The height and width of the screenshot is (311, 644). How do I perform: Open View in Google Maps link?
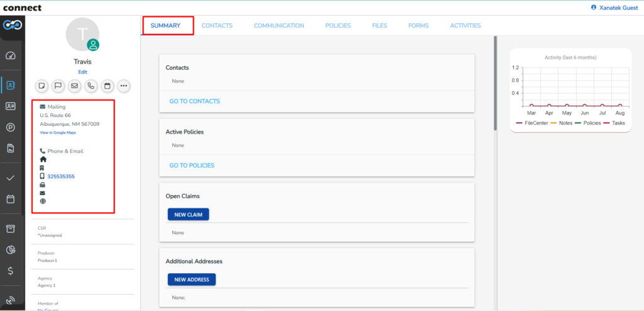pos(58,133)
